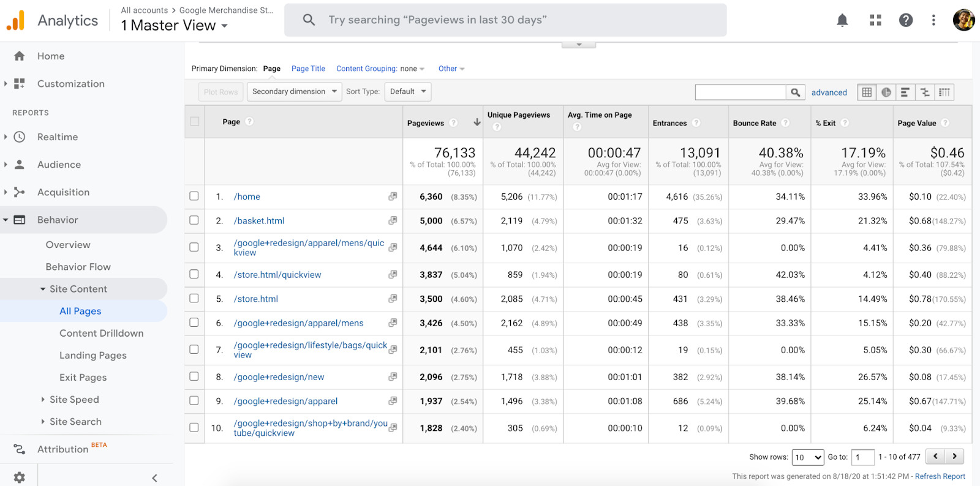Screen dimensions: 980x486
Task: Toggle the select-all header checkbox
Action: (x=195, y=121)
